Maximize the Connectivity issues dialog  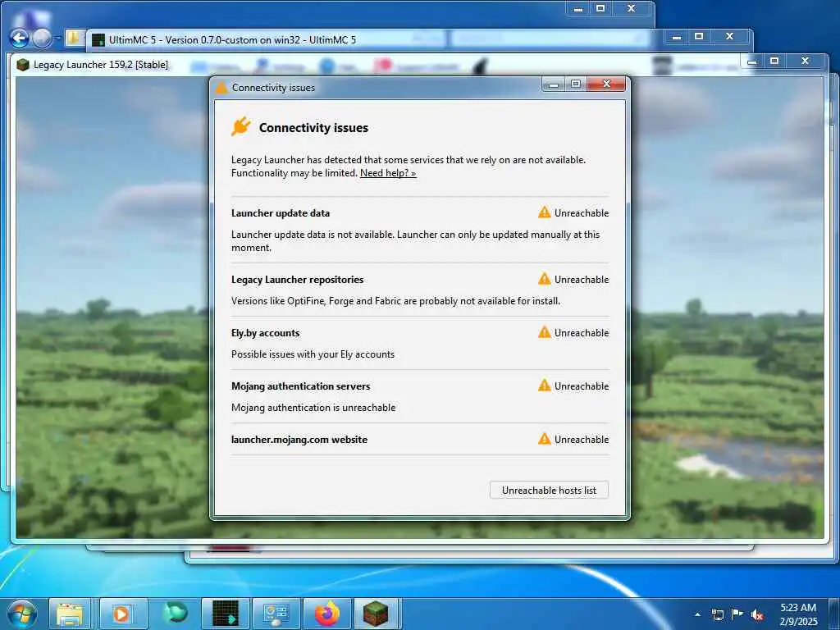pos(576,84)
